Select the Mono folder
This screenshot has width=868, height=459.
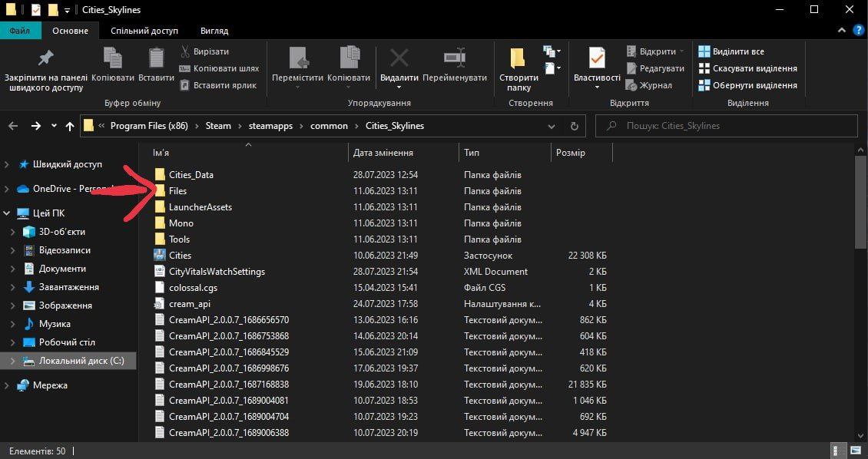point(181,223)
